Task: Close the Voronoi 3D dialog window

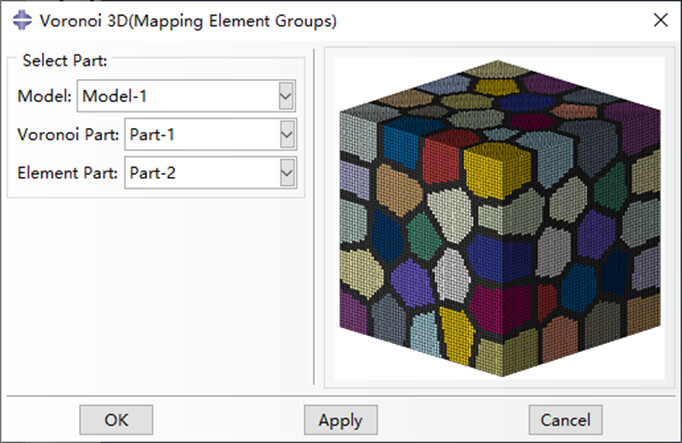Action: click(x=661, y=20)
